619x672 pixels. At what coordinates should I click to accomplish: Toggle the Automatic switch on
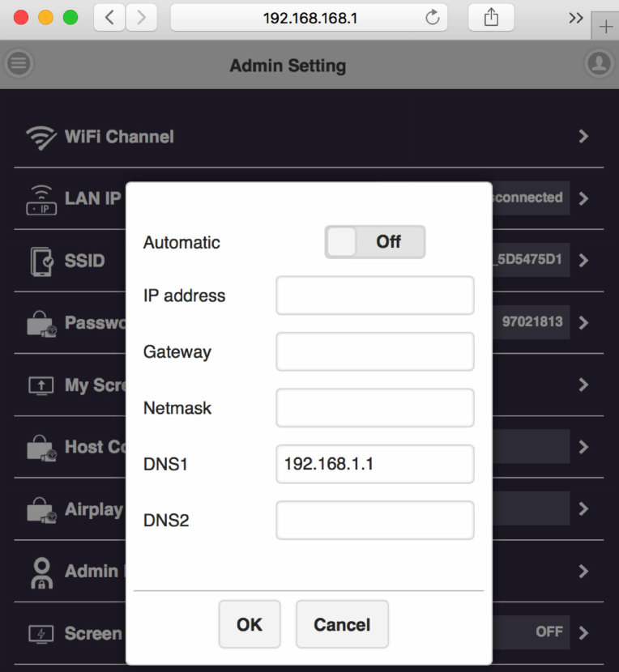click(374, 241)
